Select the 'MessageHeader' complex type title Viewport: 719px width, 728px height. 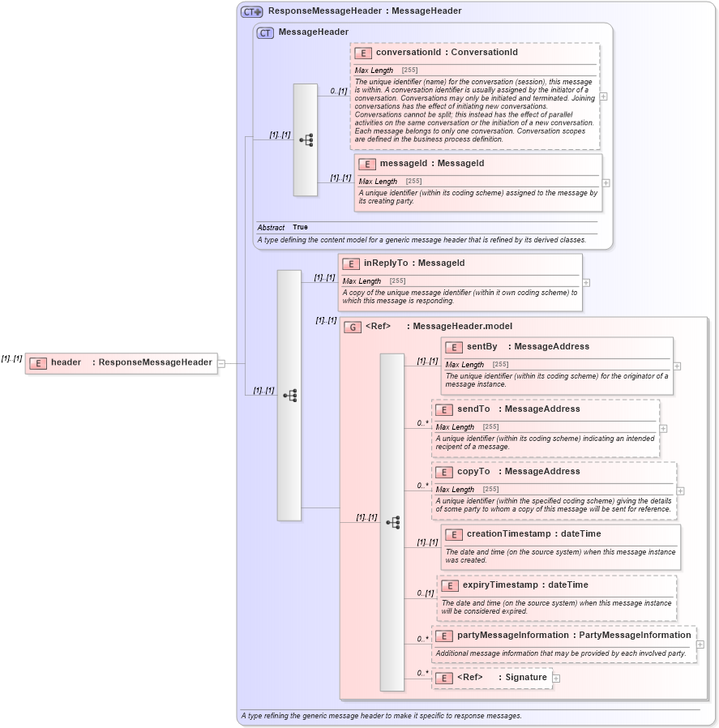(x=314, y=32)
